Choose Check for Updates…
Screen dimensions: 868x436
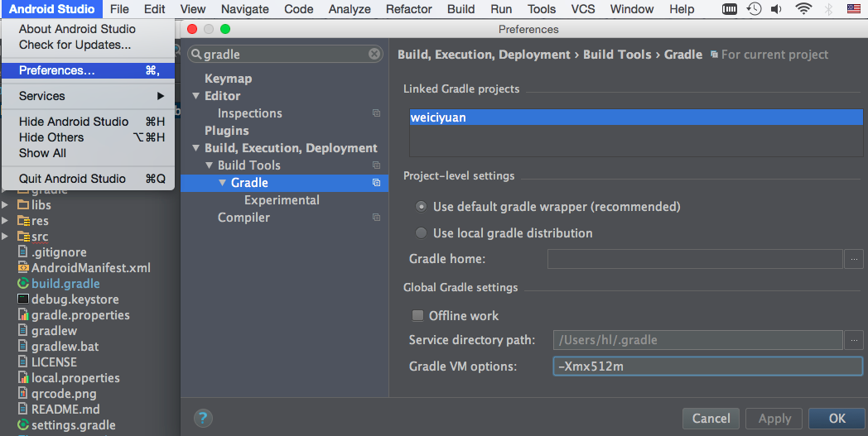[75, 45]
